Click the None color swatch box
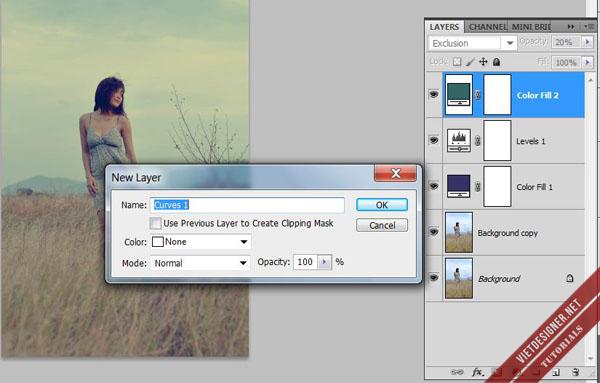 [158, 242]
